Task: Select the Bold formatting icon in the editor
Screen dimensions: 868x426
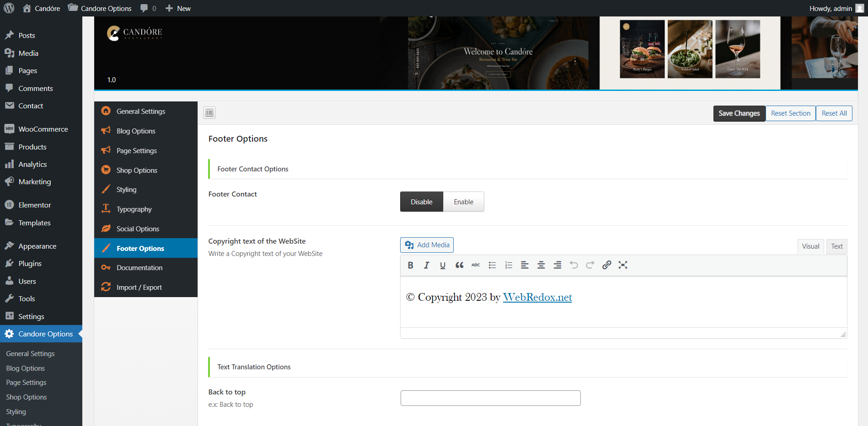Action: coord(410,265)
